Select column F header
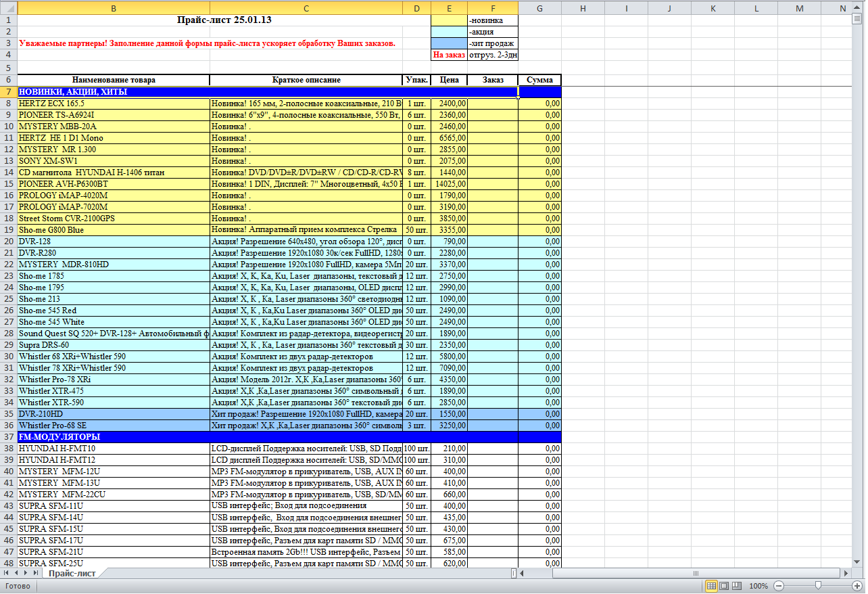Screen dimensions: 868x594 [493, 8]
